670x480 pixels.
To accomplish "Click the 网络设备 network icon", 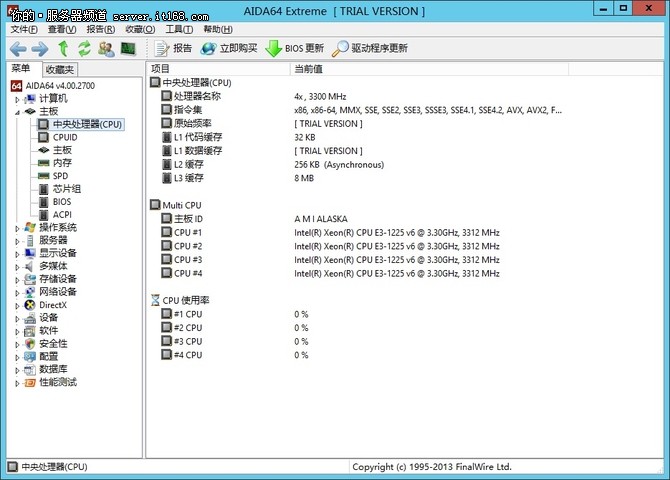I will pos(30,292).
